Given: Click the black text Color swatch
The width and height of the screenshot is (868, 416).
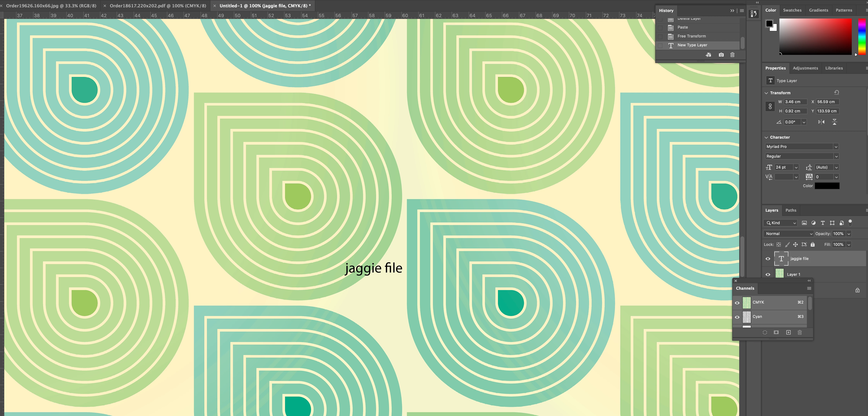Looking at the screenshot, I should pos(827,186).
